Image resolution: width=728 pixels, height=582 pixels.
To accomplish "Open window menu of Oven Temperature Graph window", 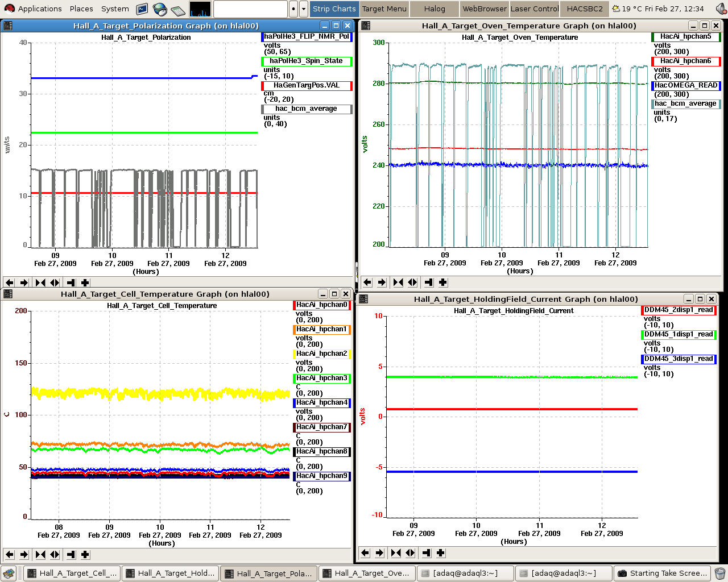I will [x=366, y=26].
